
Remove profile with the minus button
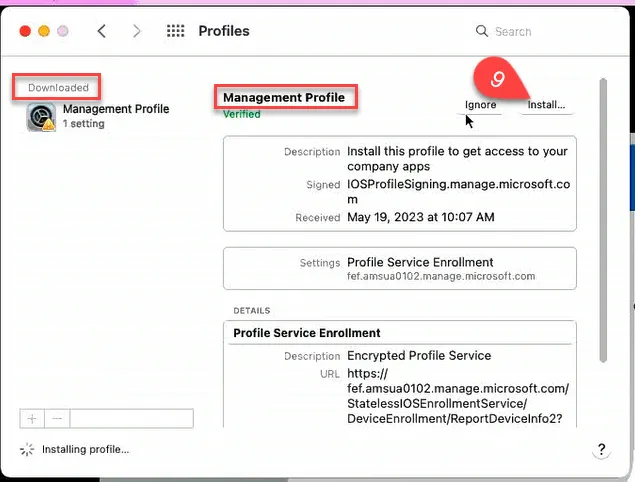pyautogui.click(x=57, y=418)
